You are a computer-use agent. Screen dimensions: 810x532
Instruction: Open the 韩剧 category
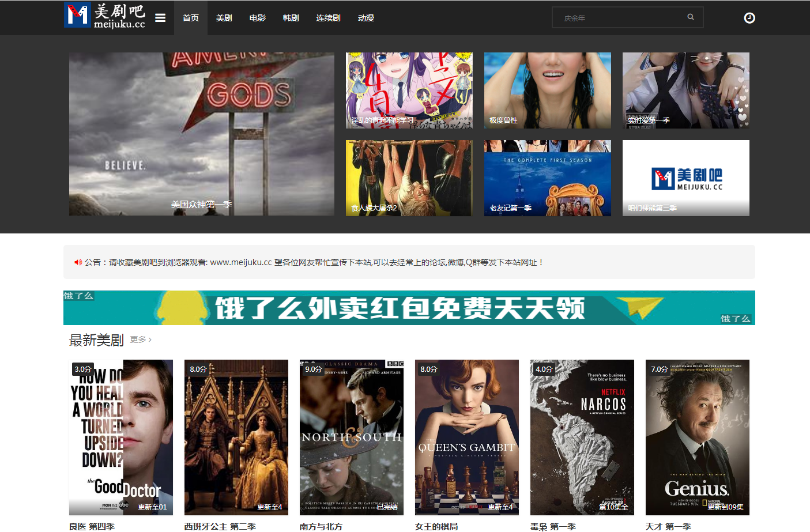coord(291,18)
